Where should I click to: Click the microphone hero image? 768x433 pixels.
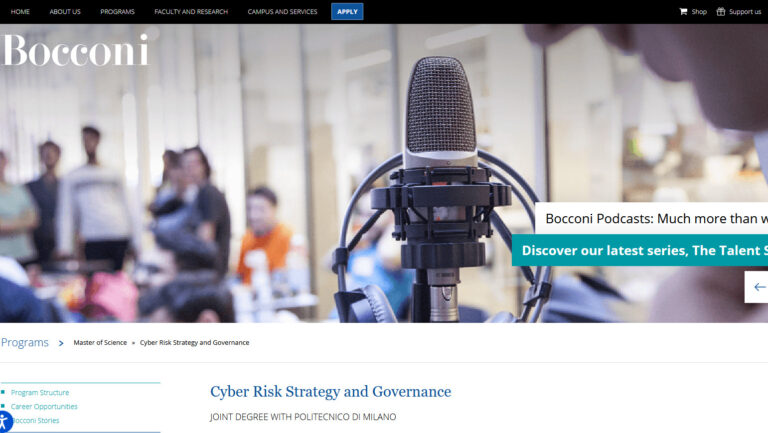coord(384,173)
